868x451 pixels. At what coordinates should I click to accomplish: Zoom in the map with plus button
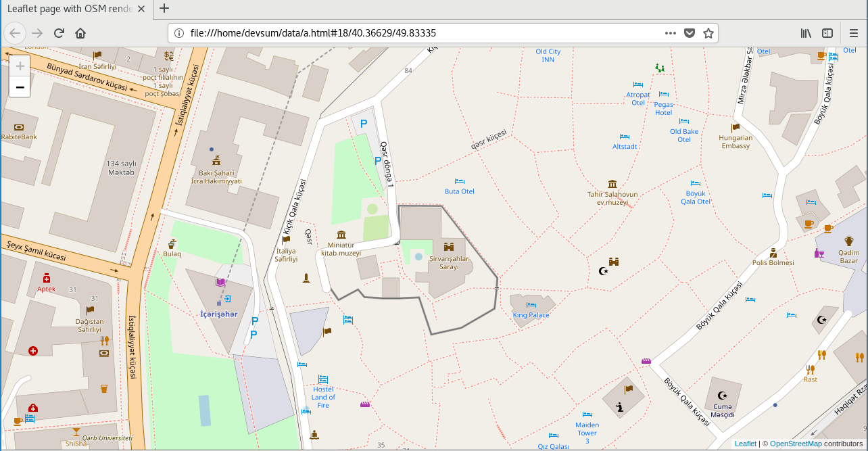tap(20, 66)
